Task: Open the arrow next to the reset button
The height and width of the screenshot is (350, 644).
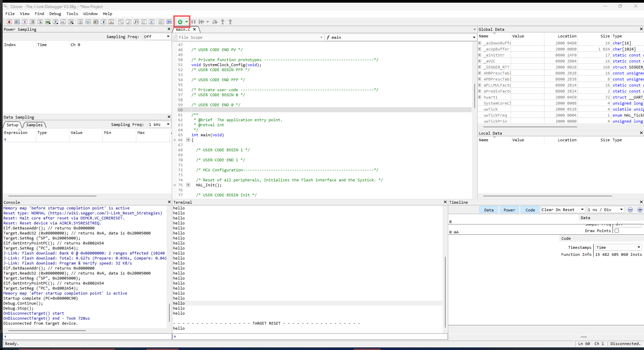Action: 207,22
